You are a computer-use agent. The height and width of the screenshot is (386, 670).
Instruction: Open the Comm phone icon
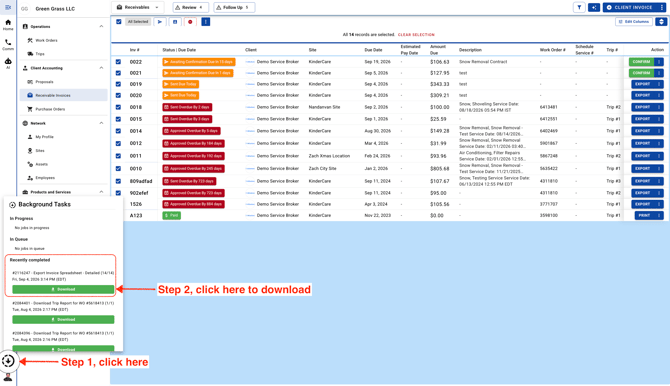[8, 44]
